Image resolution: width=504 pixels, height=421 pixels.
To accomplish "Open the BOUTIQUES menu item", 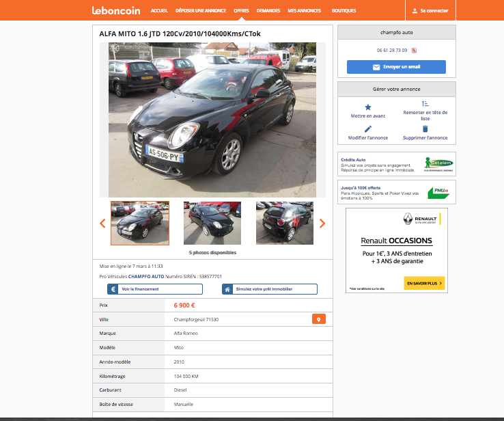I will pyautogui.click(x=344, y=11).
